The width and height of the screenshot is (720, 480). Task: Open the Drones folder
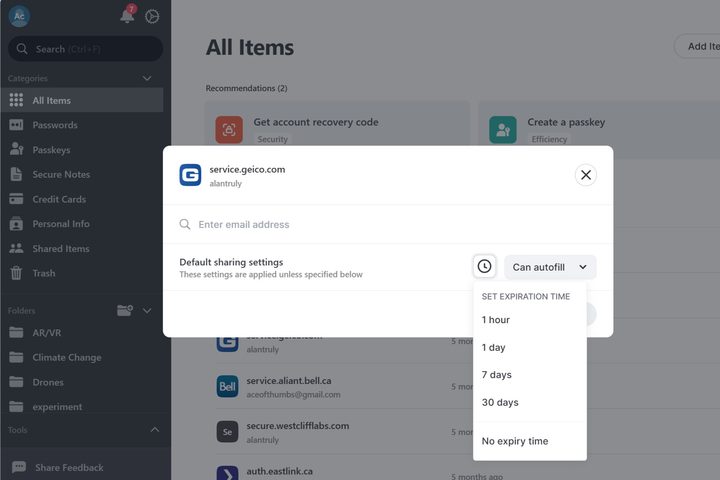coord(48,382)
